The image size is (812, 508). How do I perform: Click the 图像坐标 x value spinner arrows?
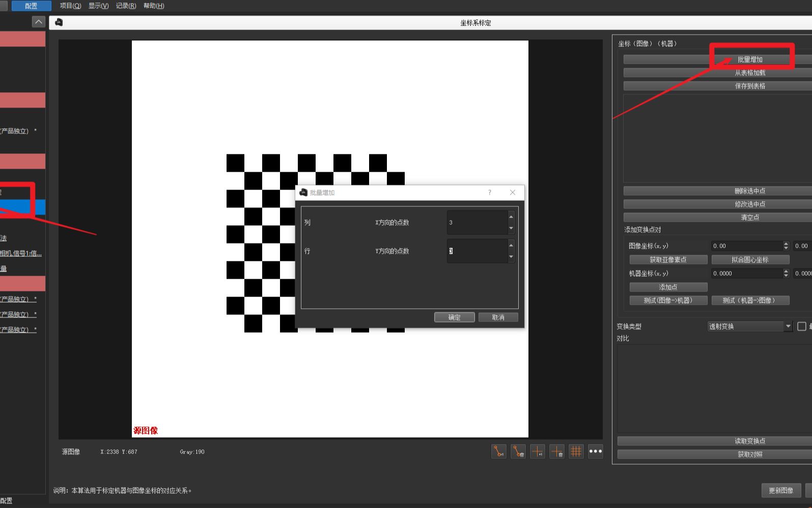(786, 246)
